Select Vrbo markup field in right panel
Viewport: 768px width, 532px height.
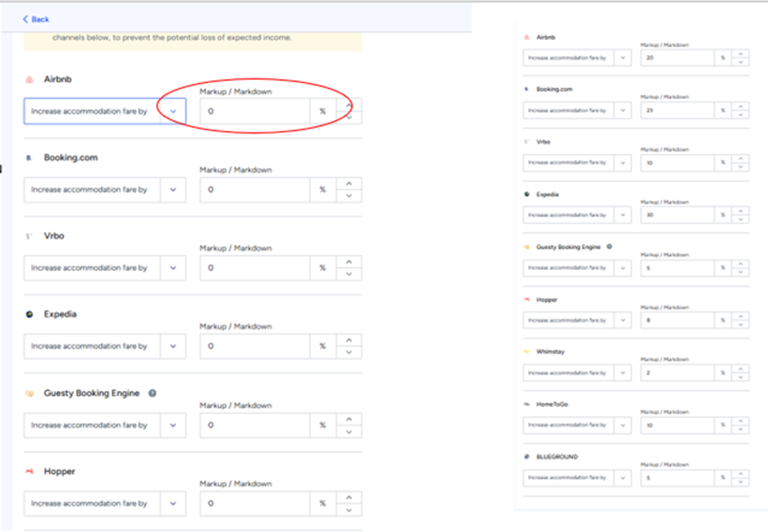[677, 163]
